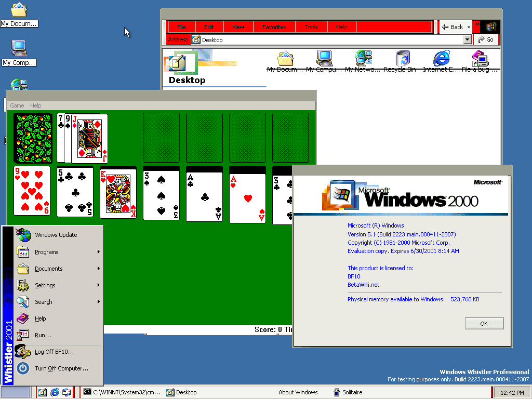Open Settings submenu in the Start menu

(58, 285)
